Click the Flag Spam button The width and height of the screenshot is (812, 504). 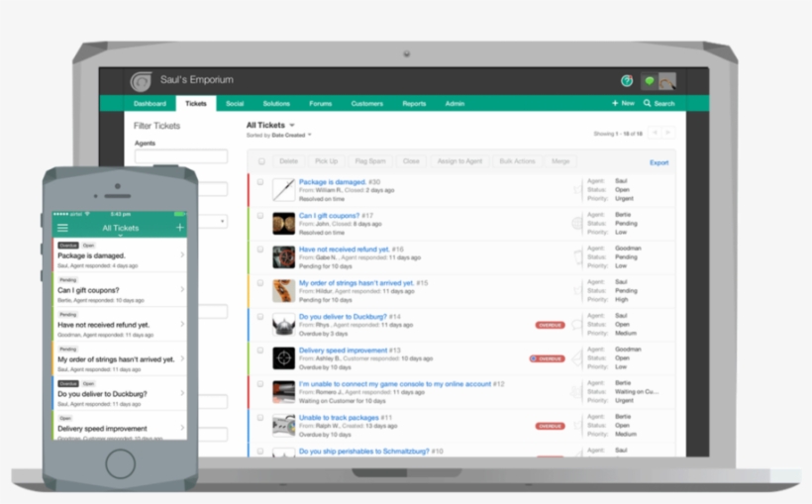click(370, 161)
